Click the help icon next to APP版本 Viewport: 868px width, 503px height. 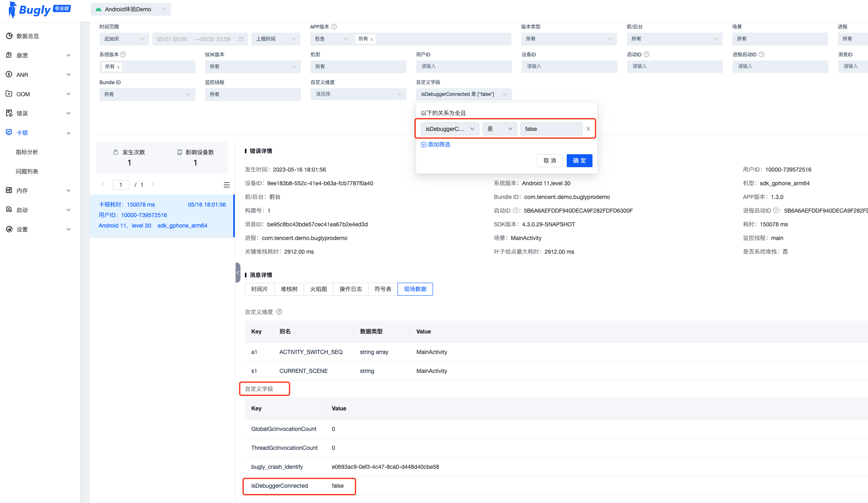[334, 27]
